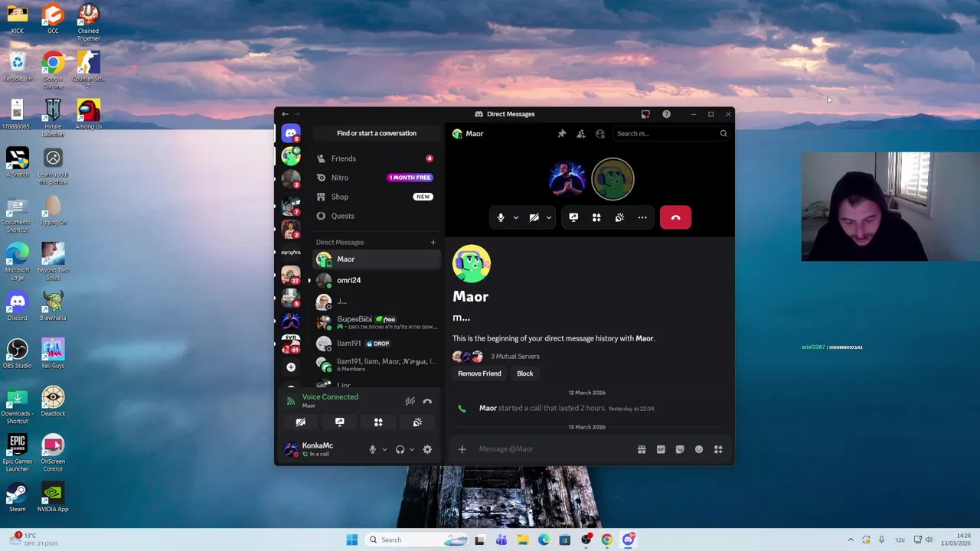980x551 pixels.
Task: Create new DM with plus icon
Action: pos(433,243)
